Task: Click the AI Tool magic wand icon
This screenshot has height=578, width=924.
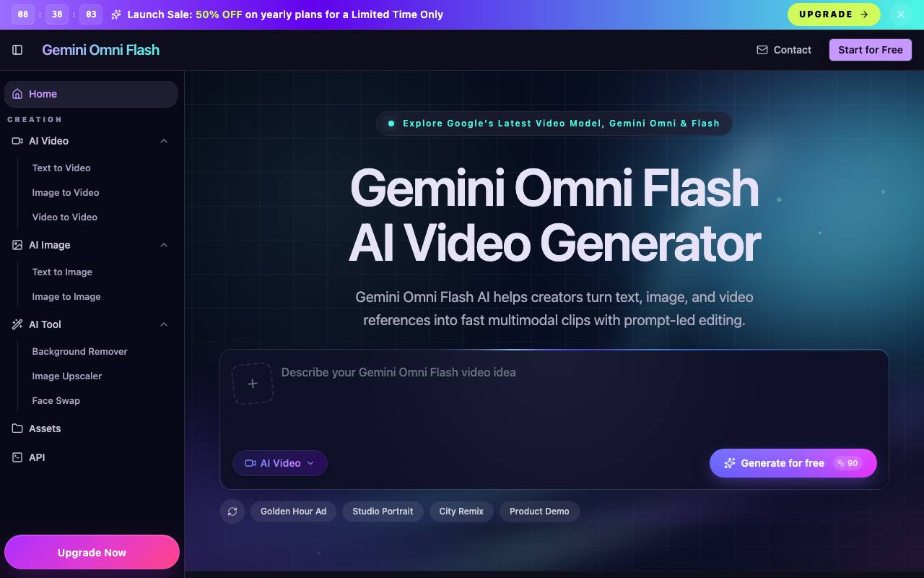Action: (x=17, y=324)
